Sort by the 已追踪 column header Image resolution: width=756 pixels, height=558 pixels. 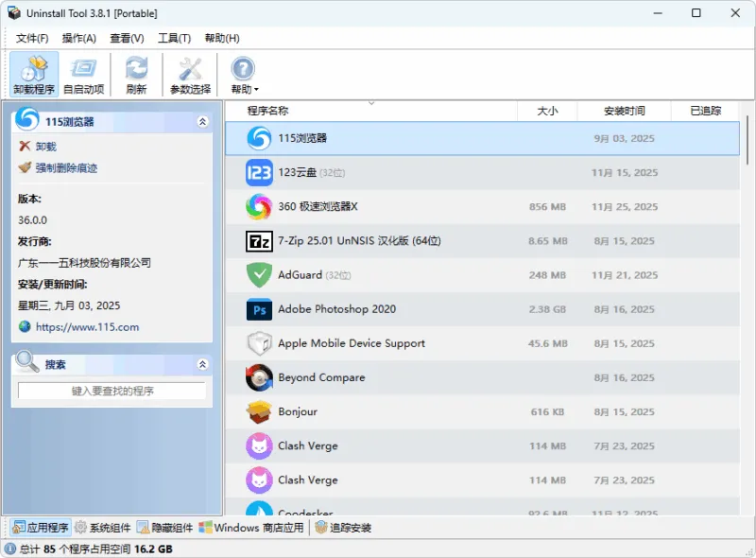[705, 111]
